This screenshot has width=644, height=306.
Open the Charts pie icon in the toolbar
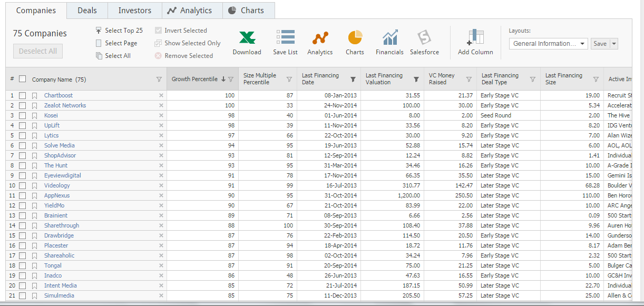click(x=355, y=37)
